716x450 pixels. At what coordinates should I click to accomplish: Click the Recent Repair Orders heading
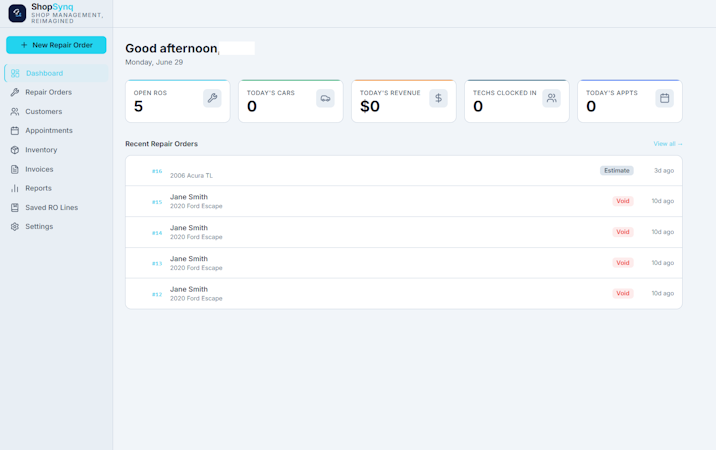(162, 144)
